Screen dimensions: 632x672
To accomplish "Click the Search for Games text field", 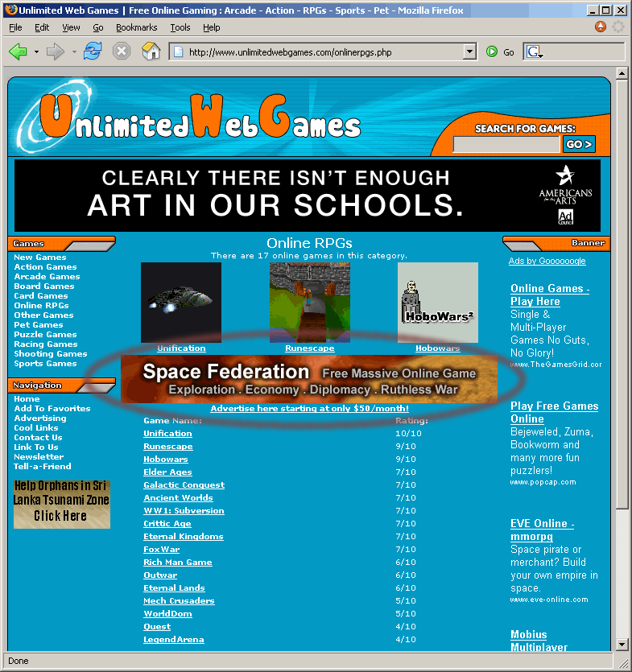I will [x=506, y=145].
